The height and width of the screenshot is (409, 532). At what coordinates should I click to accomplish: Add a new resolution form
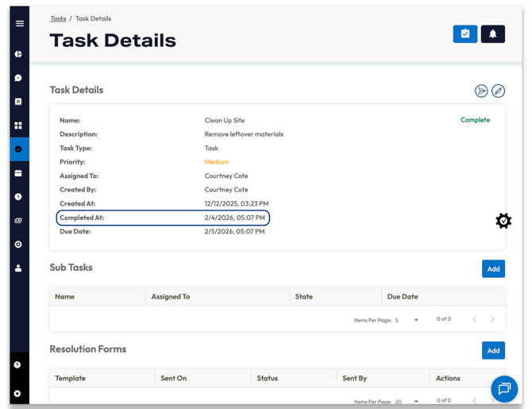pos(493,350)
